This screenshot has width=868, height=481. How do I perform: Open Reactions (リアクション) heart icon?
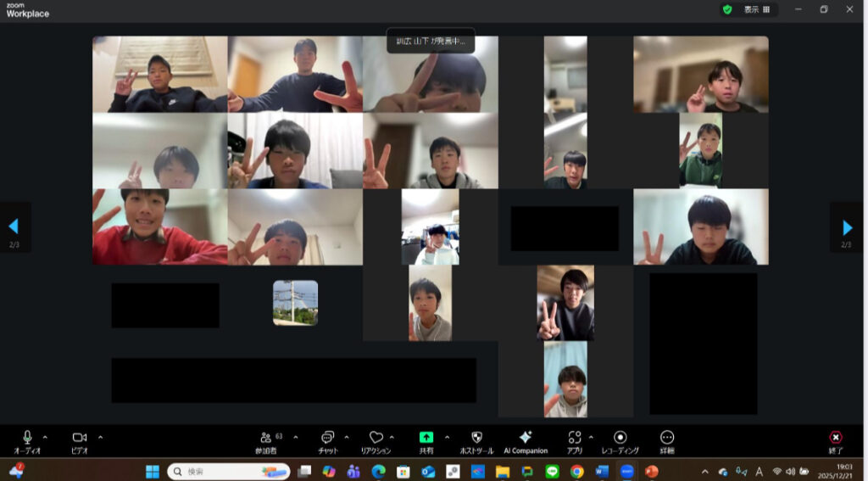[376, 438]
